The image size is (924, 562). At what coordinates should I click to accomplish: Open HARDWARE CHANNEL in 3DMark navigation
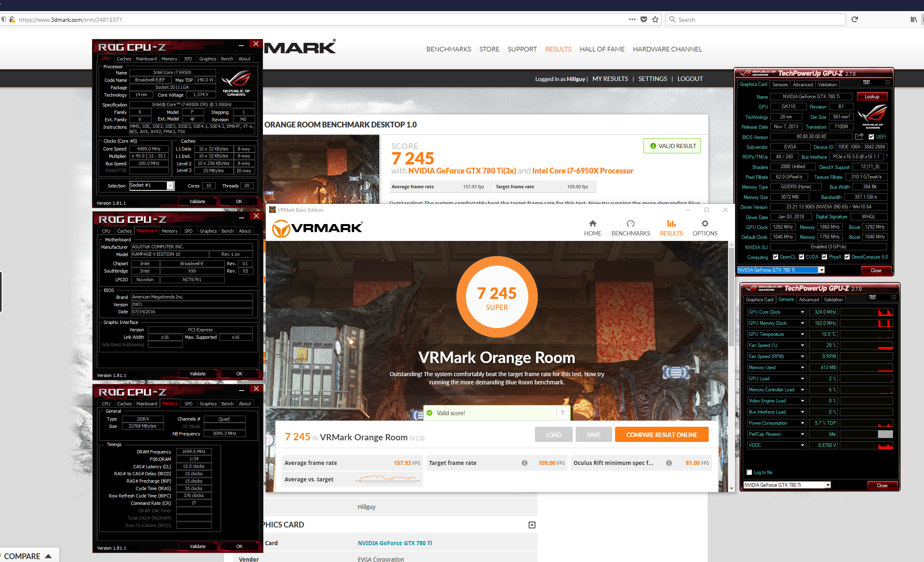(x=667, y=49)
